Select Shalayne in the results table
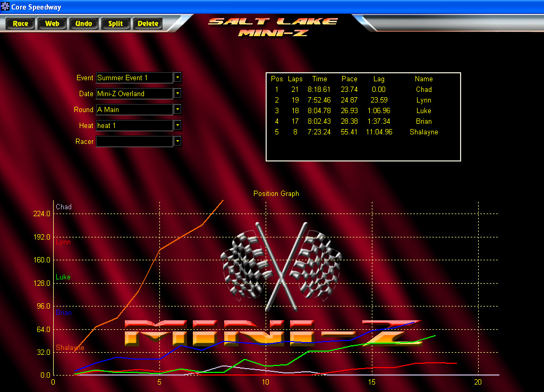This screenshot has width=544, height=392. tap(423, 132)
